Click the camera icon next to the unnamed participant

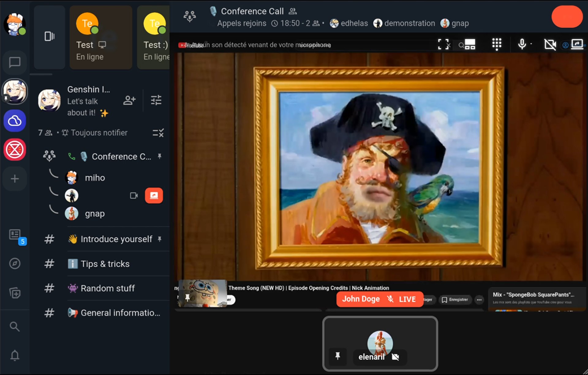click(x=134, y=196)
